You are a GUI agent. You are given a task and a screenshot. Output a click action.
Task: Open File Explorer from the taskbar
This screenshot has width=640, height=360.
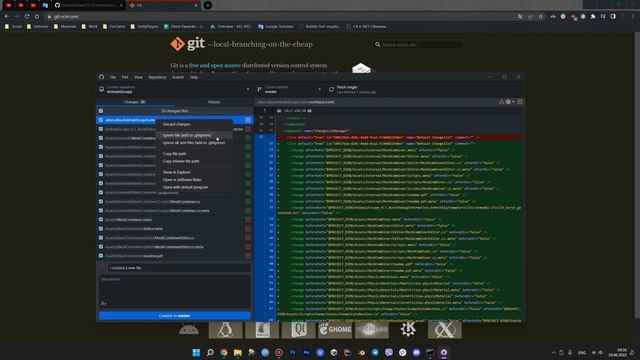[238, 352]
